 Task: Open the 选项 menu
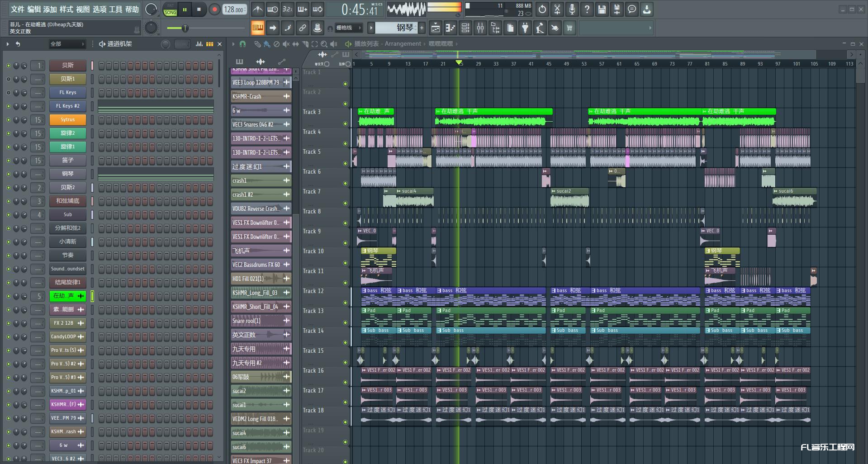(x=100, y=9)
